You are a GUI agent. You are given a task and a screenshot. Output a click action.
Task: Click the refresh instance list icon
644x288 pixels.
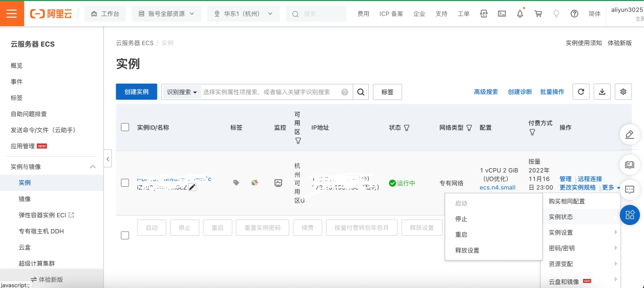pyautogui.click(x=581, y=92)
